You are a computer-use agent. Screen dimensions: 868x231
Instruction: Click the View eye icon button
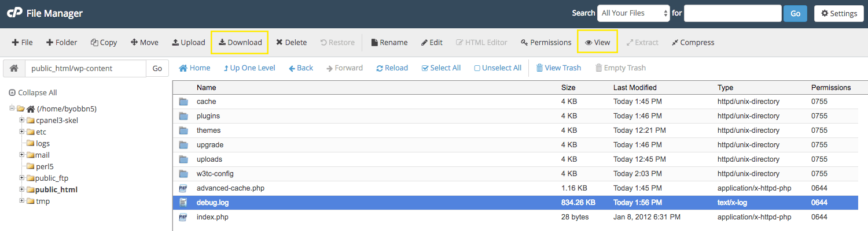(597, 42)
